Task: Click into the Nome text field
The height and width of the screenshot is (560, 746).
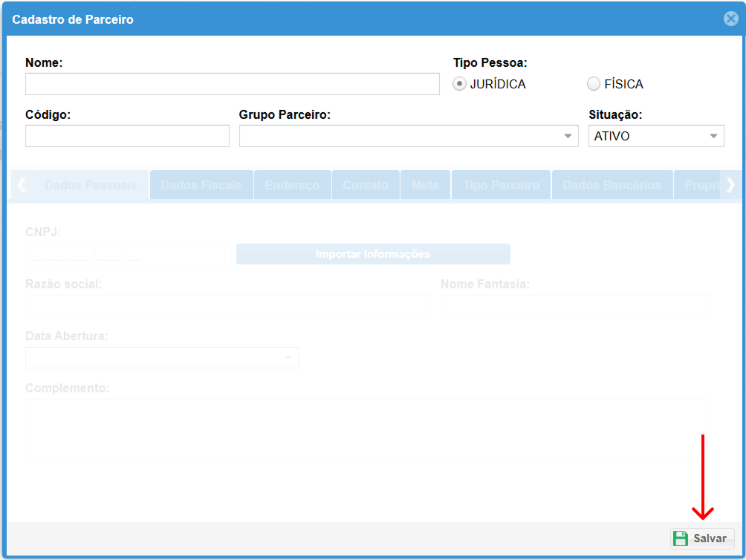Action: (232, 84)
